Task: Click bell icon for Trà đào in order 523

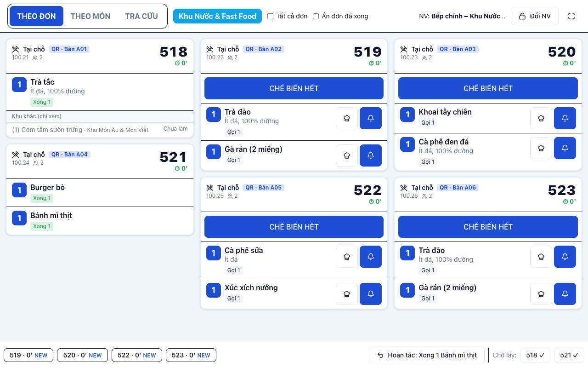Action: click(x=565, y=257)
